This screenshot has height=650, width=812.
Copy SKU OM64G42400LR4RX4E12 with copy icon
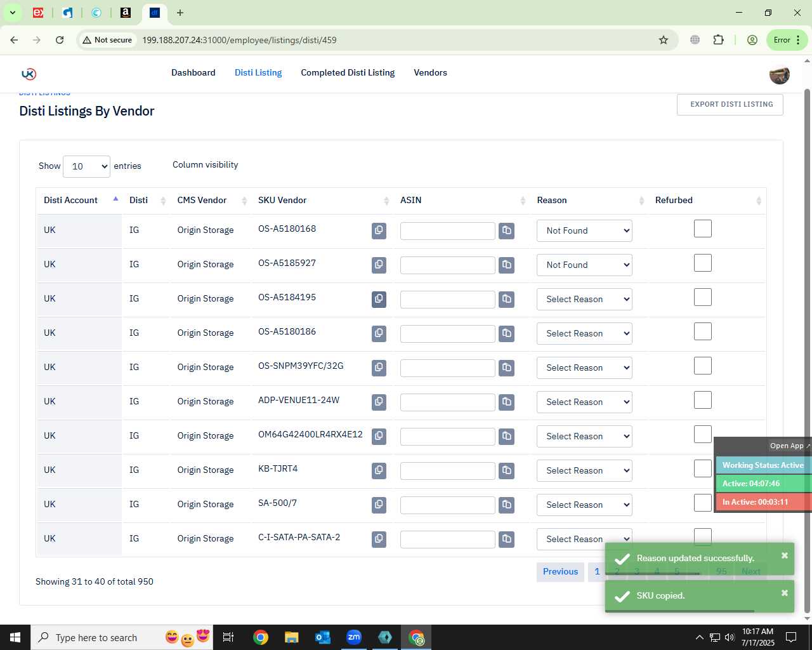pos(379,436)
